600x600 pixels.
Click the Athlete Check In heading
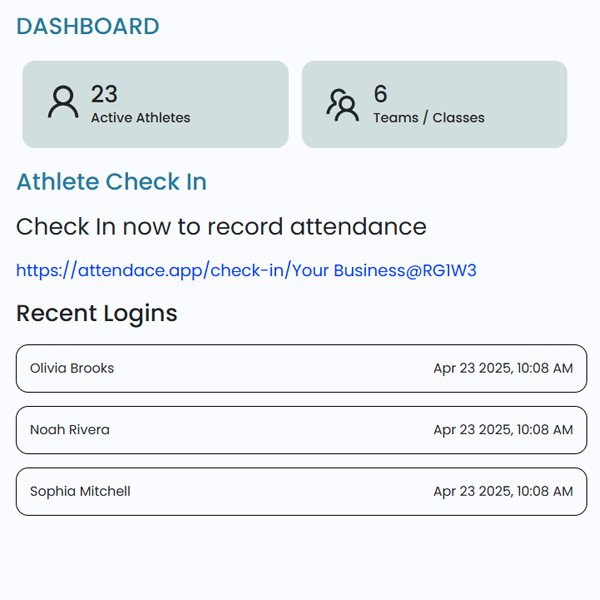pos(111,182)
